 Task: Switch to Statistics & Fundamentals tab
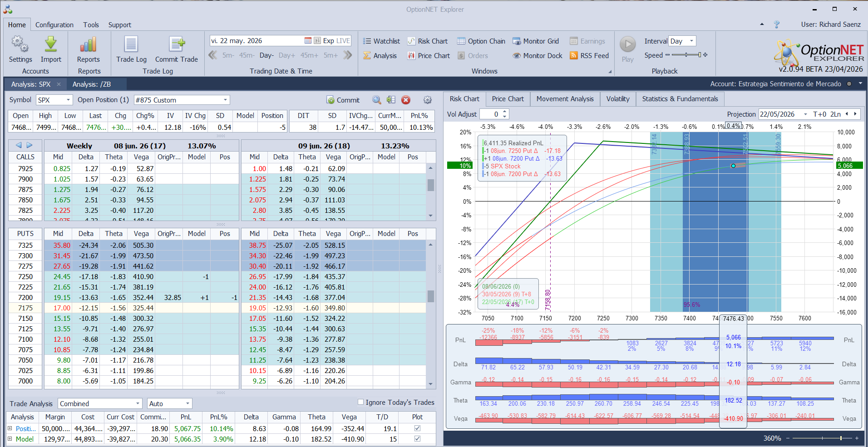[x=680, y=99]
